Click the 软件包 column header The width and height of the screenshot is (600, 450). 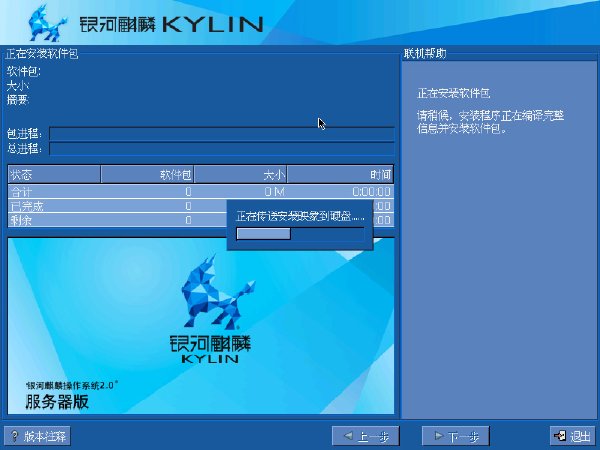[x=147, y=174]
